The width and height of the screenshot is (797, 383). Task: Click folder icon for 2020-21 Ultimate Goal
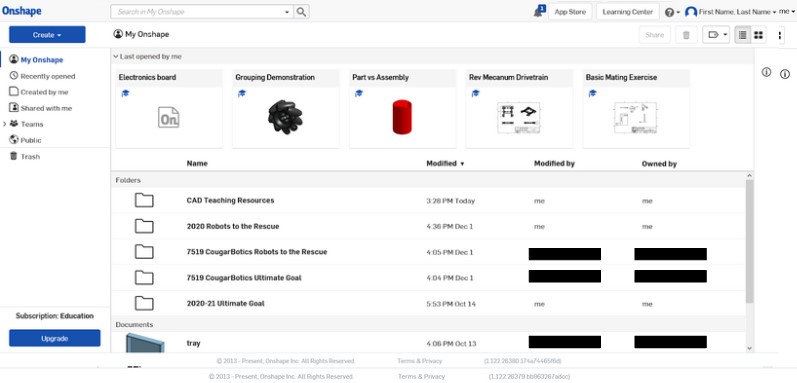pyautogui.click(x=144, y=303)
